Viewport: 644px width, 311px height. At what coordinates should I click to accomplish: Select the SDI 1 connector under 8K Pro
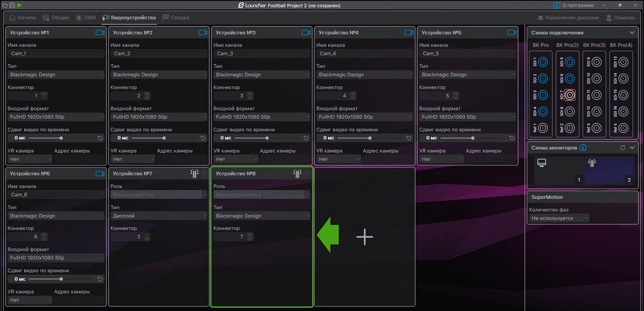tap(543, 62)
